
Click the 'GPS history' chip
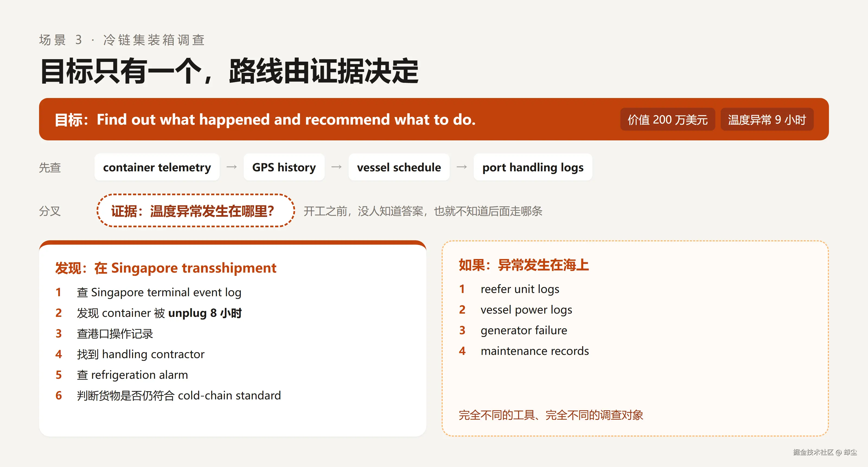284,167
